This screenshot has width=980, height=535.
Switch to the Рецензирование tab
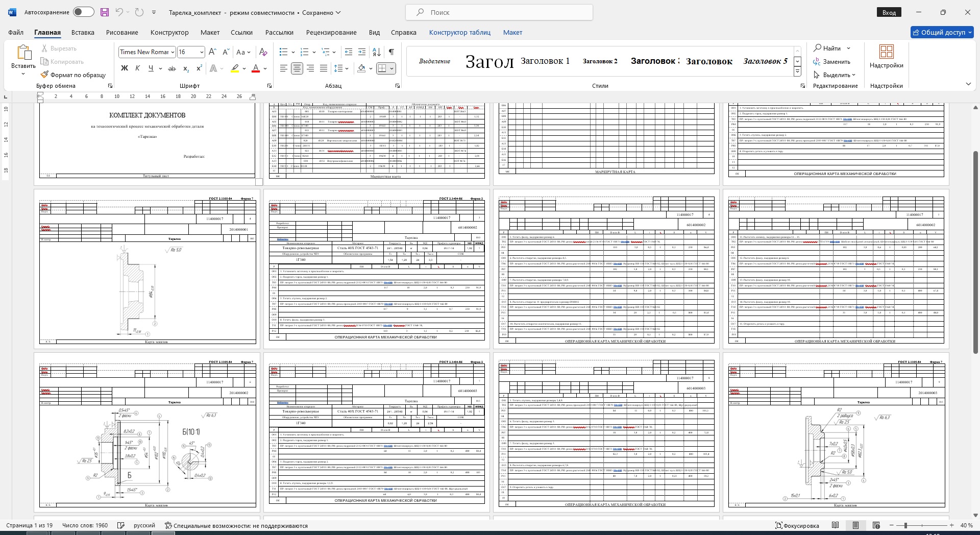331,32
